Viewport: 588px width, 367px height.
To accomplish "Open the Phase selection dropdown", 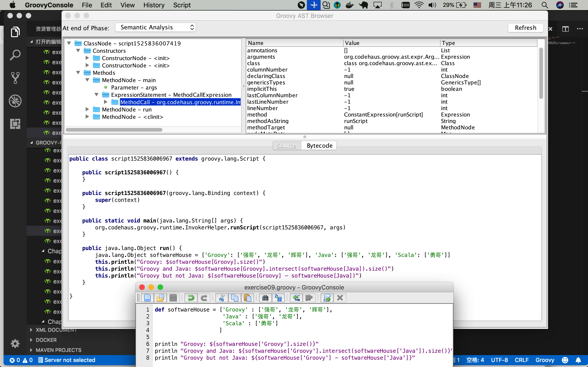I will [155, 28].
